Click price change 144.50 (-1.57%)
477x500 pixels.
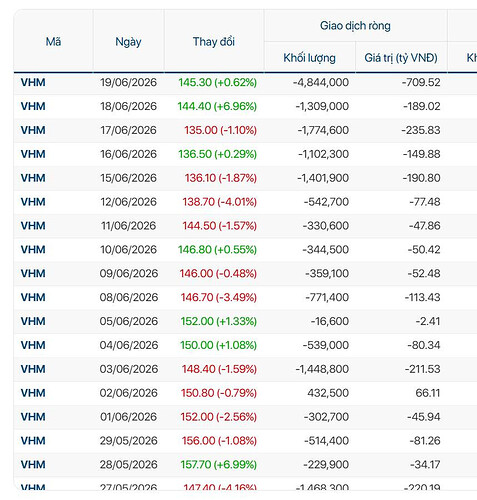220,226
